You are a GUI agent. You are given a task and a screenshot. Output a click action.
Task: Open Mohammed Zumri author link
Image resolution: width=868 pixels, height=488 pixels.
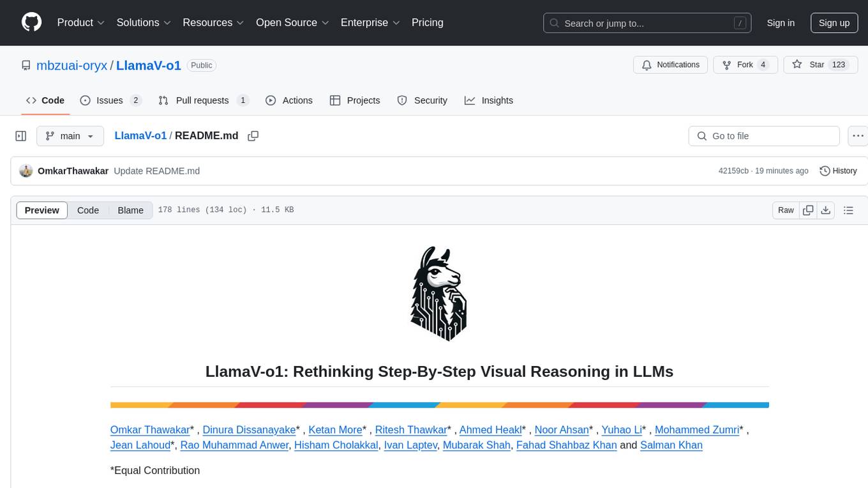[697, 430]
